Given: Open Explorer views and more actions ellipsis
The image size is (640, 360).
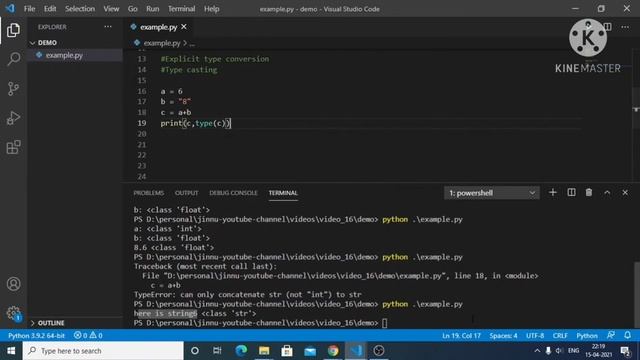Looking at the screenshot, I should (x=108, y=27).
